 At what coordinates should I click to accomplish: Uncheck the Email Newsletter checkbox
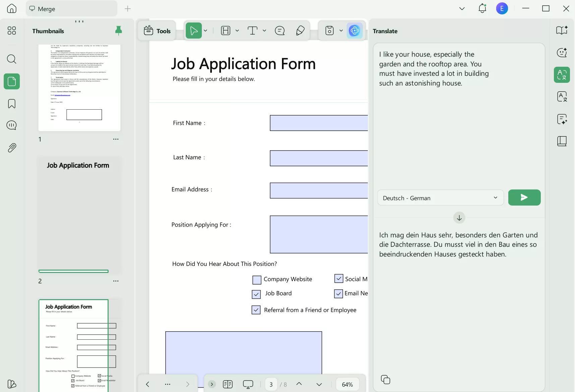click(x=339, y=294)
